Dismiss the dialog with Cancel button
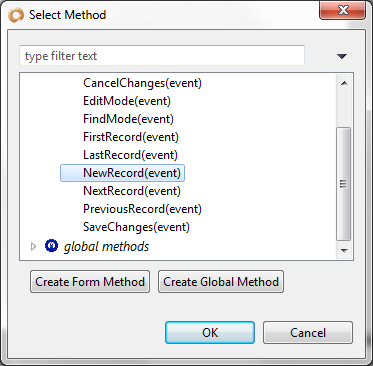The image size is (373, 366). click(x=308, y=332)
